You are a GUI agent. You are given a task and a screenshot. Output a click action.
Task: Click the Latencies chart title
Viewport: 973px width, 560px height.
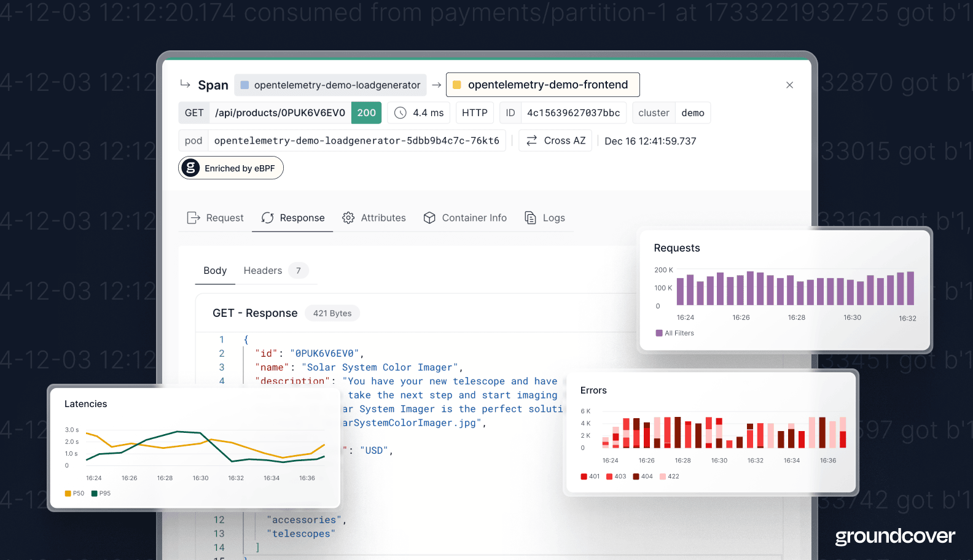85,404
